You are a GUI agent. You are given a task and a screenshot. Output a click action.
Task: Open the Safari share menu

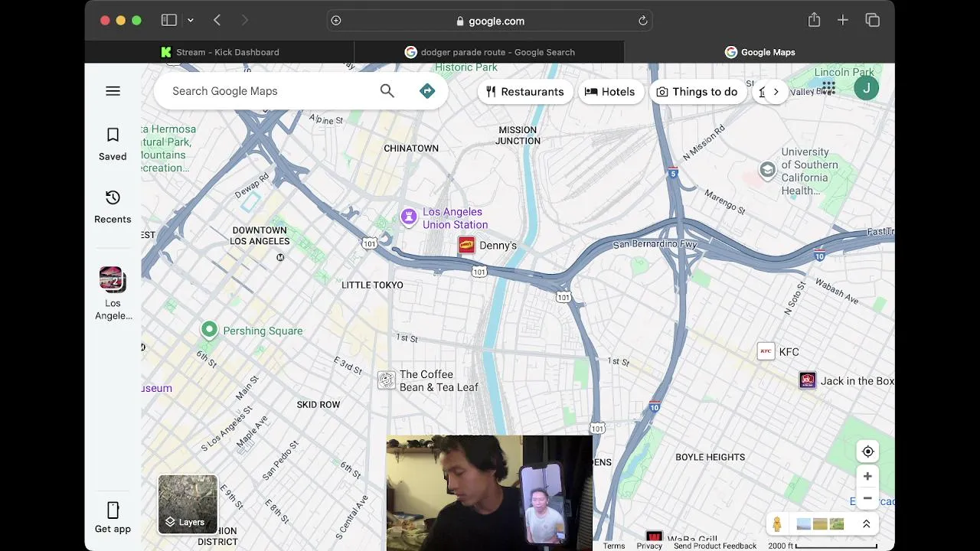coord(814,21)
